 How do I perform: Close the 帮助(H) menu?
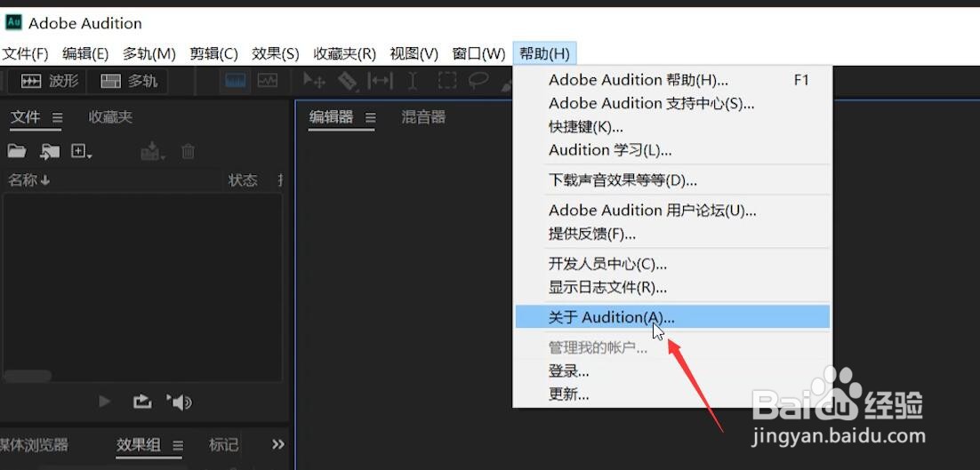(x=544, y=53)
